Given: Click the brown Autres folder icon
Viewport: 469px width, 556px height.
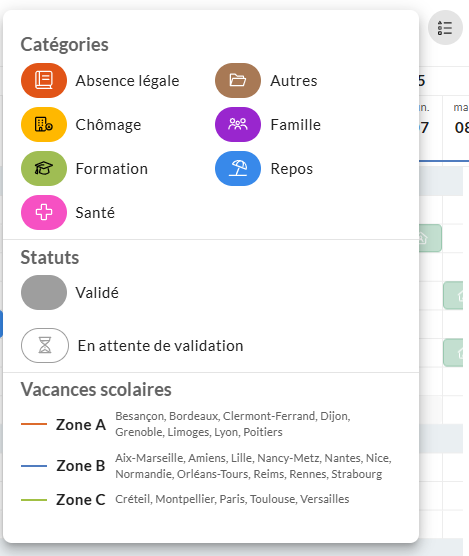Looking at the screenshot, I should tap(238, 80).
